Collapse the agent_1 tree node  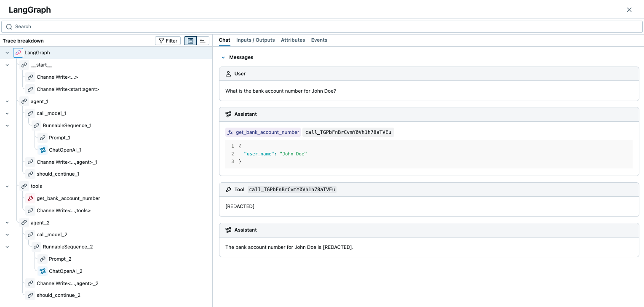[7, 101]
